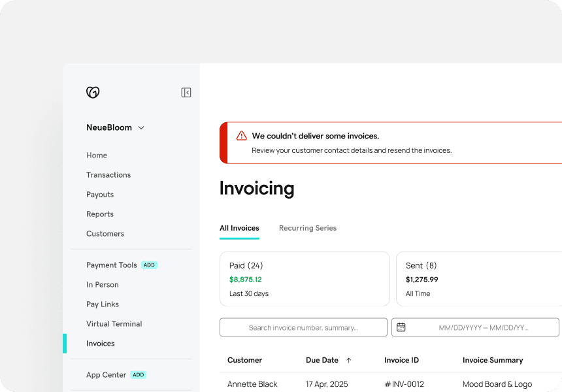Open Pay Links in sidebar
Image resolution: width=562 pixels, height=392 pixels.
[x=103, y=304]
